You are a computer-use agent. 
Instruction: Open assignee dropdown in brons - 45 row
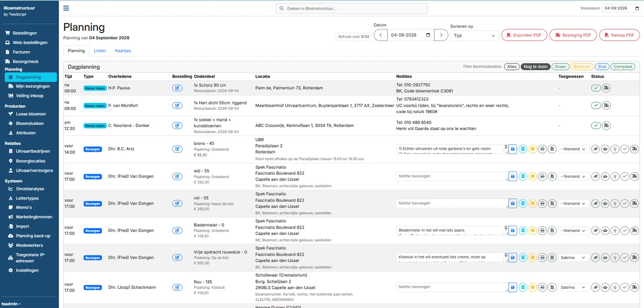tap(574, 149)
